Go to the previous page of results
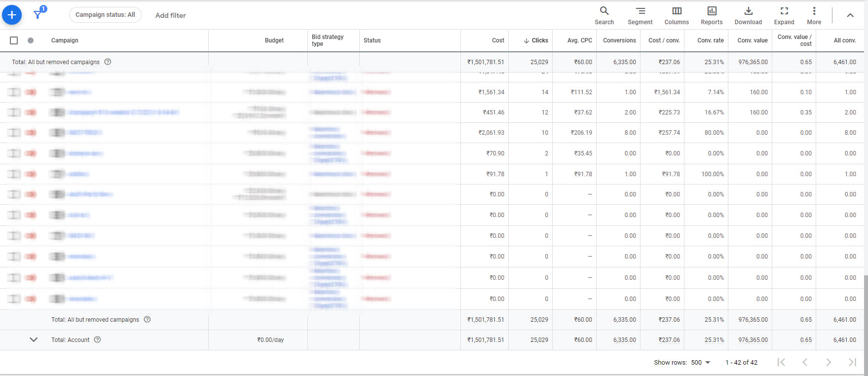 pos(805,362)
